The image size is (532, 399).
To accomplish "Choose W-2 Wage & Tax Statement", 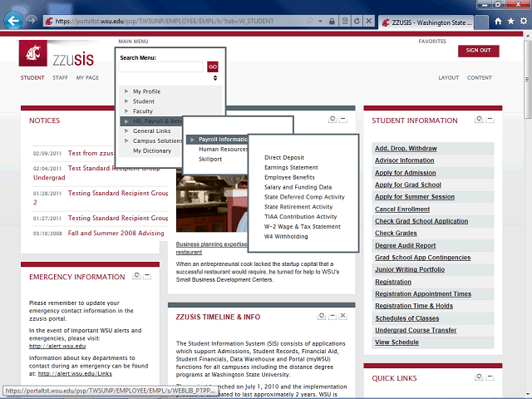I will click(x=302, y=227).
